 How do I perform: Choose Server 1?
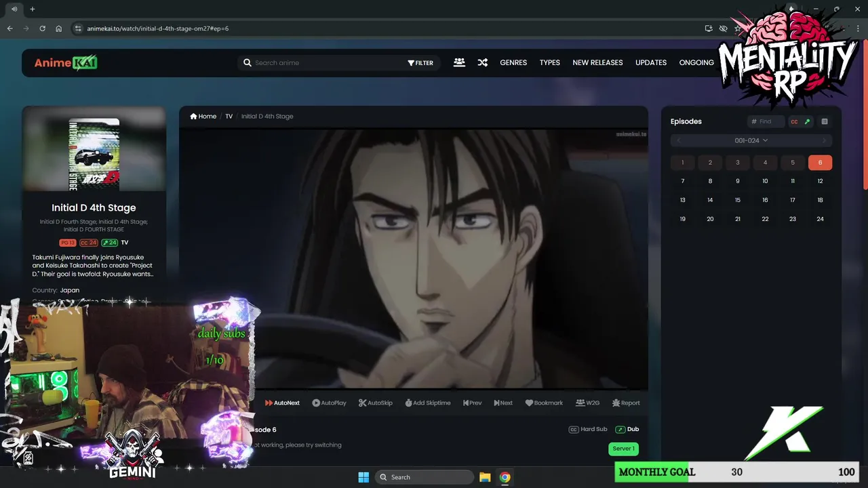pos(624,449)
